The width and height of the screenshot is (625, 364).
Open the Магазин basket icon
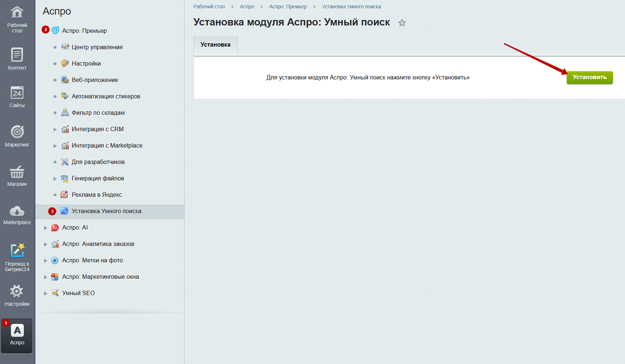pos(17,172)
